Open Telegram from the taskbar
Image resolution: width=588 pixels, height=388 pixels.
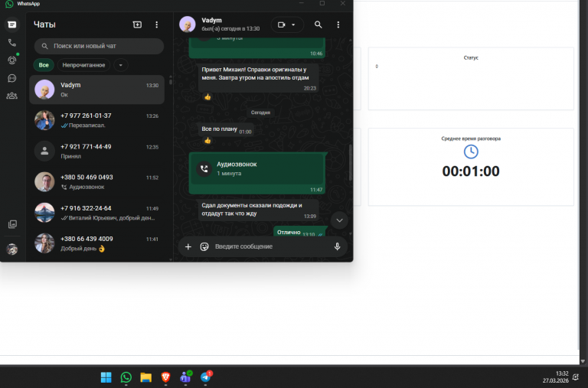pyautogui.click(x=205, y=377)
